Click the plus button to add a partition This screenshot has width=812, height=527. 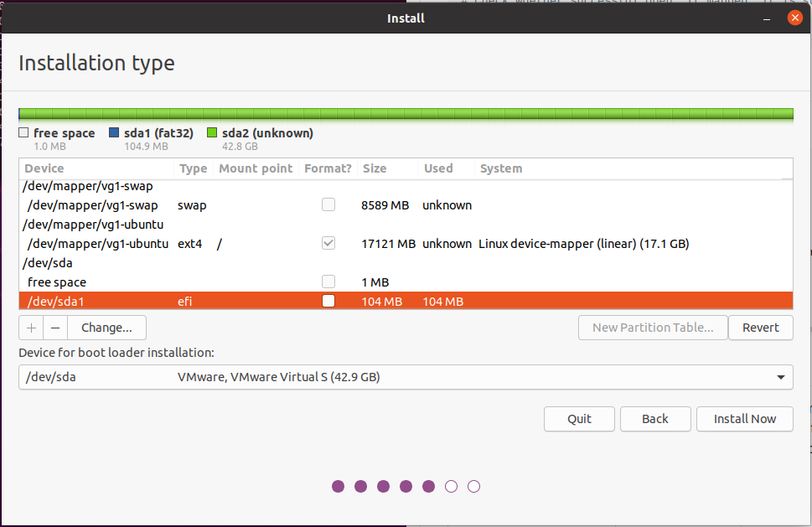coord(31,328)
